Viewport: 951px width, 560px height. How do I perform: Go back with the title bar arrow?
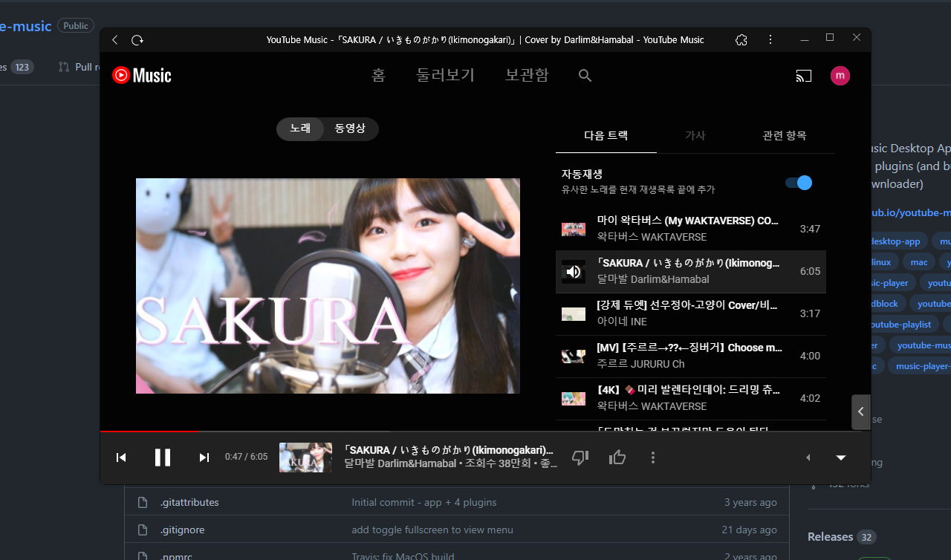[x=114, y=40]
